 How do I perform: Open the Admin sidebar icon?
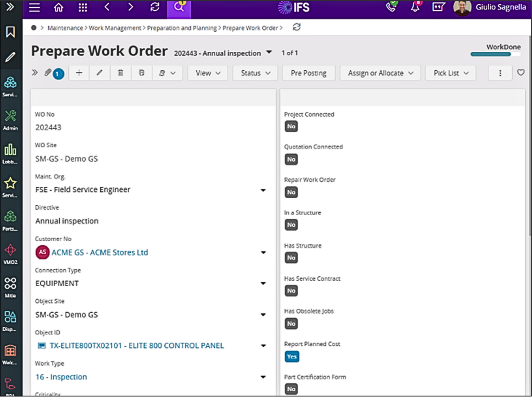11,115
